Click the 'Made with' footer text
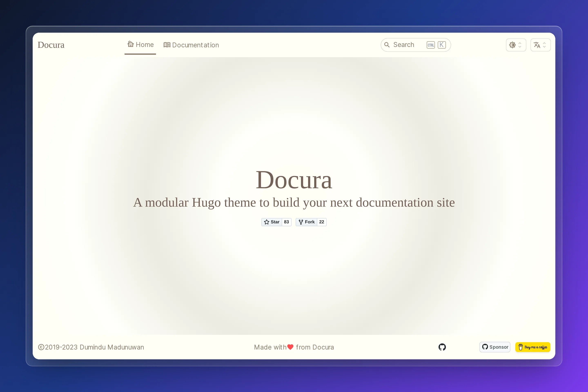This screenshot has height=392, width=588. coord(270,347)
